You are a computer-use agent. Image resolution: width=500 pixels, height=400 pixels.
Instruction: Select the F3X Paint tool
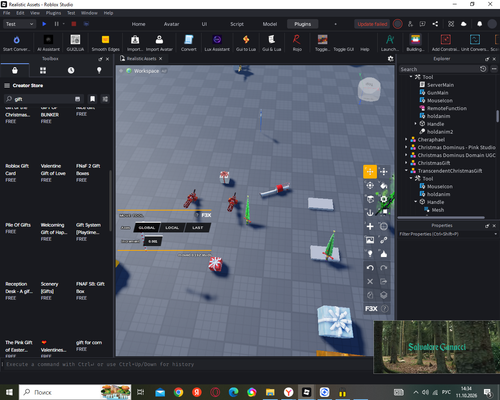click(384, 185)
